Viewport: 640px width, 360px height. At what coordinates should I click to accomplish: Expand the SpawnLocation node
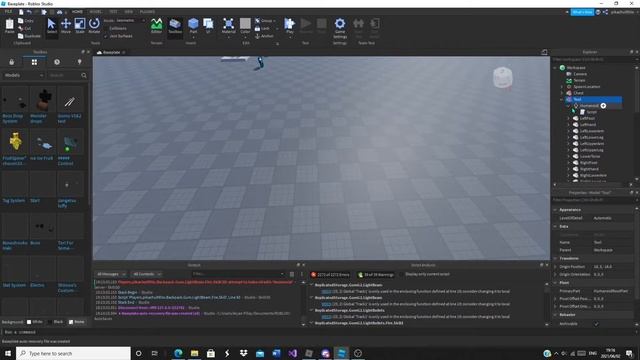pos(562,87)
